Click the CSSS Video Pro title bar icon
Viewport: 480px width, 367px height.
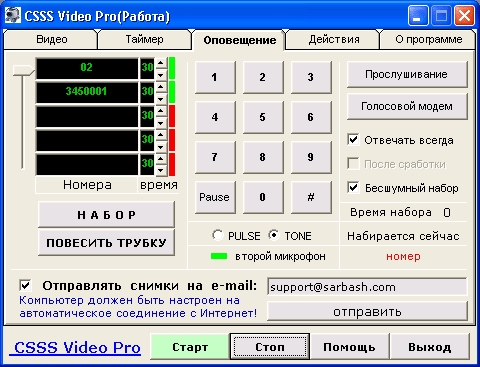[x=13, y=15]
